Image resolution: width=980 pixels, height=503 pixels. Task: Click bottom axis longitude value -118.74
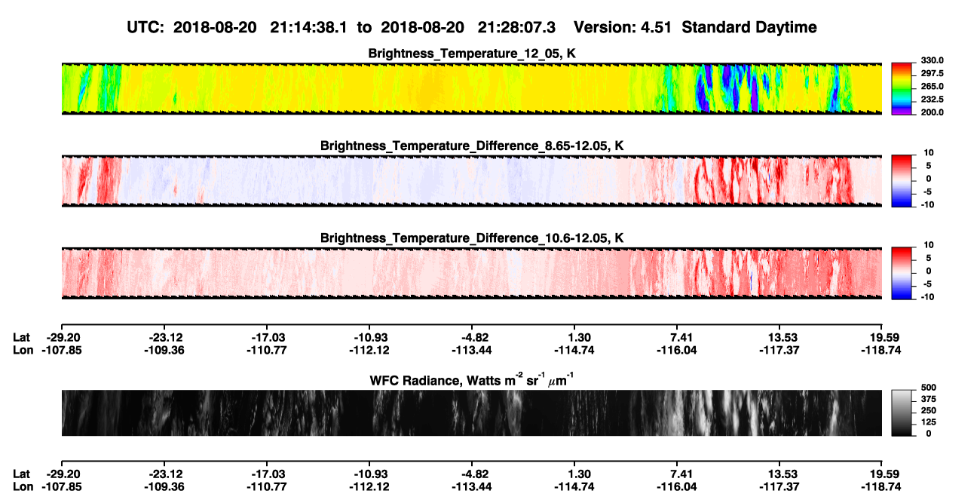(883, 486)
